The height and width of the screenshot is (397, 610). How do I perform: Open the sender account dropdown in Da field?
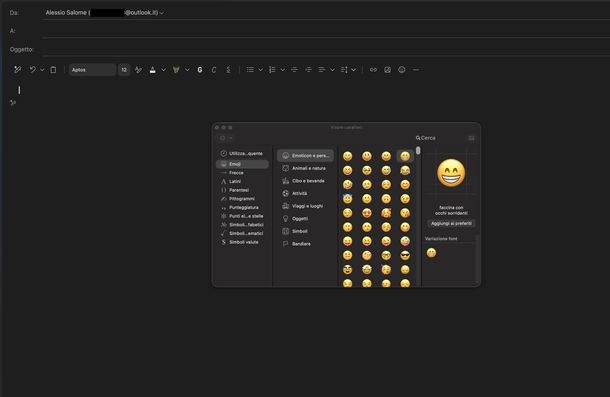(x=161, y=13)
